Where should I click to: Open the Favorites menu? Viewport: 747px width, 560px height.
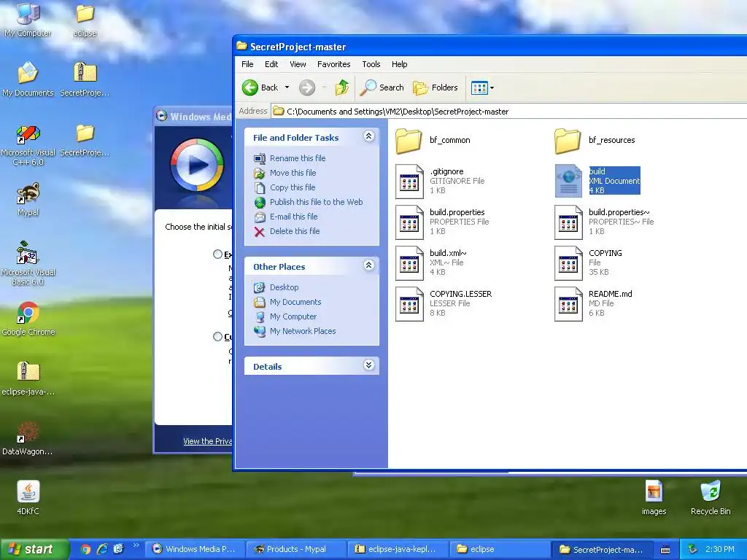333,64
